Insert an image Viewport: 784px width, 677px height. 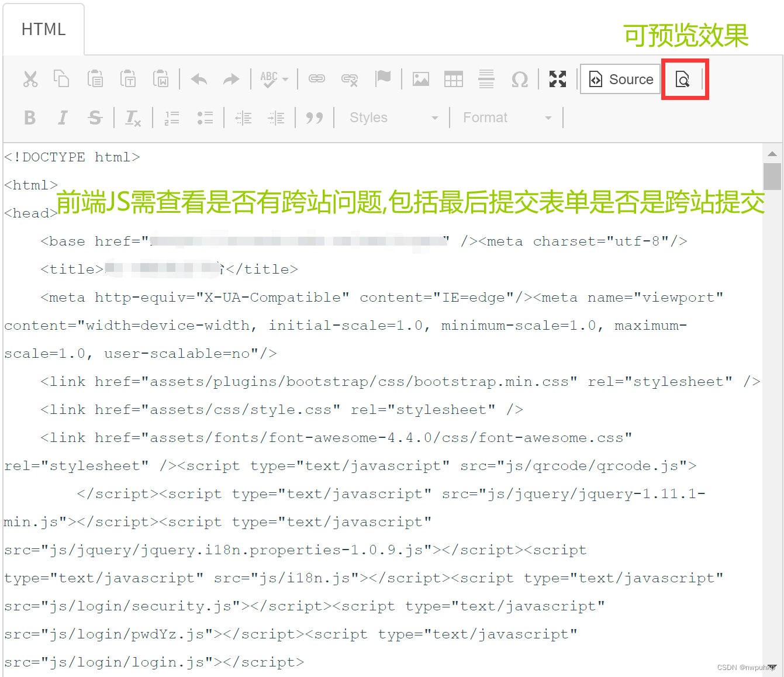coord(421,79)
